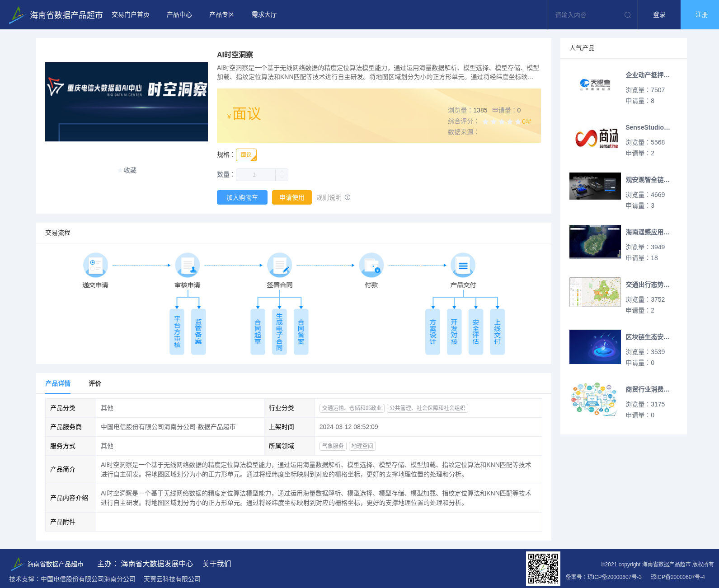The image size is (719, 588).
Task: Open 产品专区 in the navigation
Action: click(222, 15)
